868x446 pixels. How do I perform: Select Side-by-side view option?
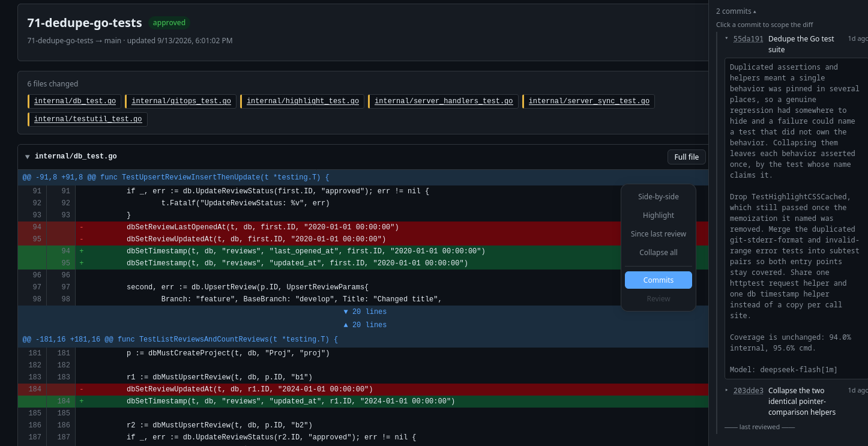point(659,197)
